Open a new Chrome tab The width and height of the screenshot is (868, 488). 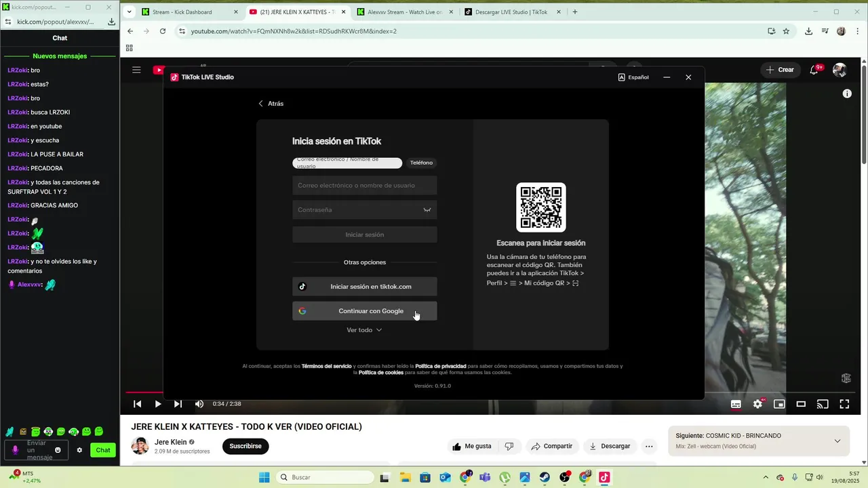(575, 12)
